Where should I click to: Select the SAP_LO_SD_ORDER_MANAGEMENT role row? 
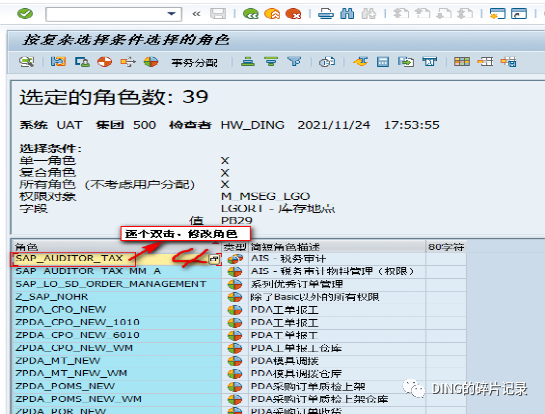tap(117, 284)
